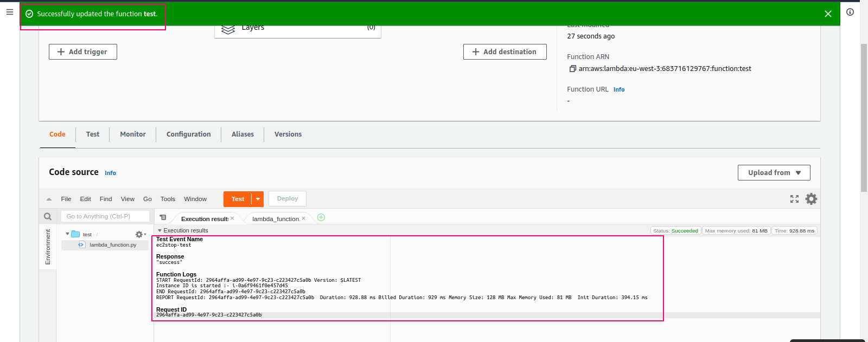868x342 pixels.
Task: Click the Add destination button
Action: point(505,52)
